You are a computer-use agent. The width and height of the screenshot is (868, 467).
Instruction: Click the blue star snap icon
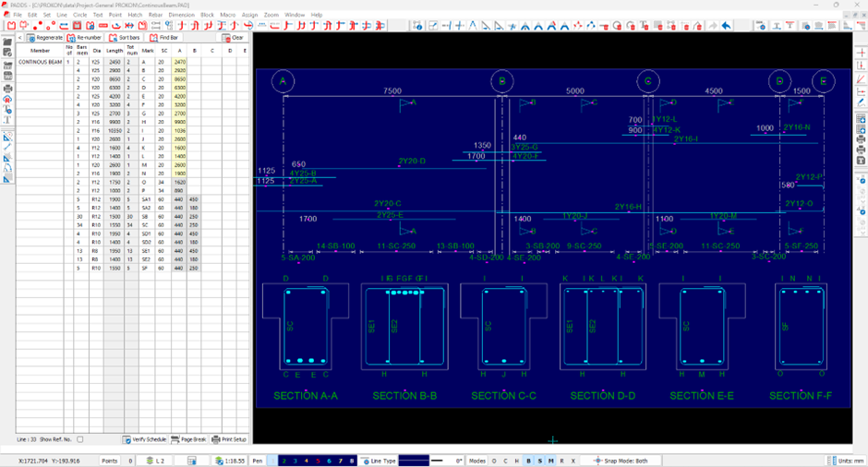pyautogui.click(x=512, y=26)
